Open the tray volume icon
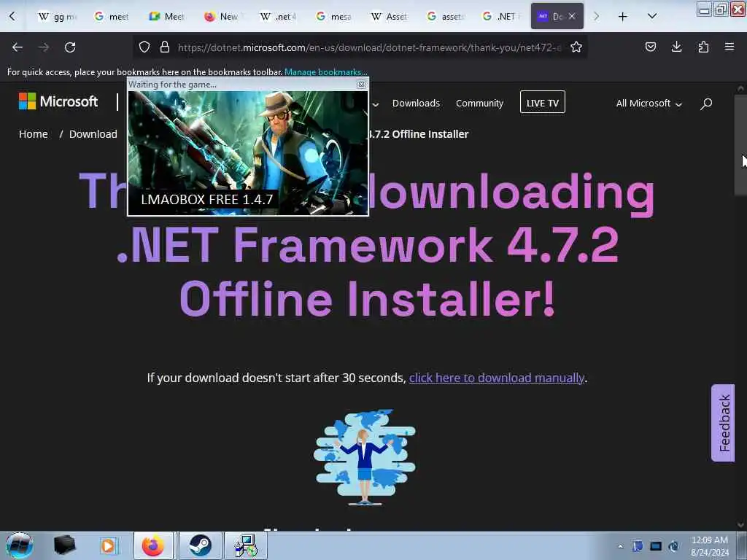 click(673, 546)
